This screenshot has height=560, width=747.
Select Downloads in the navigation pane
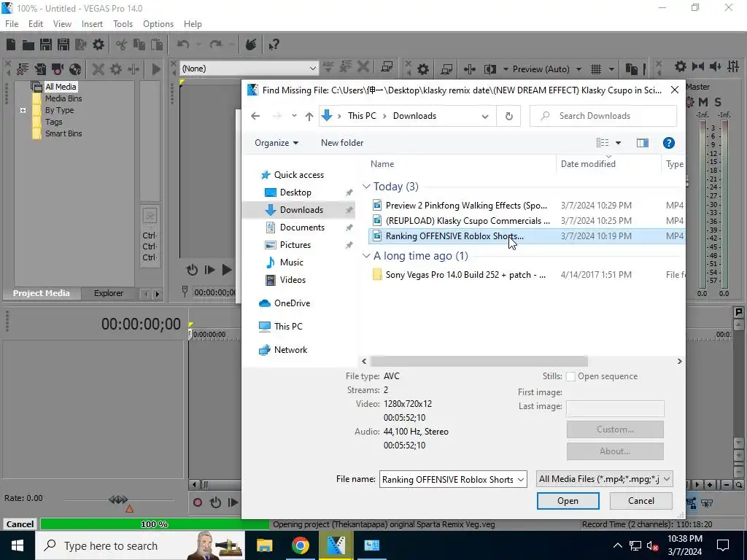pos(299,210)
